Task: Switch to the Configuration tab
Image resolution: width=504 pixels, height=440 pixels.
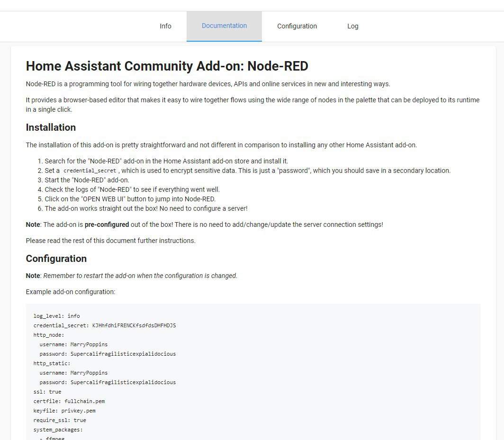Action: (x=297, y=26)
